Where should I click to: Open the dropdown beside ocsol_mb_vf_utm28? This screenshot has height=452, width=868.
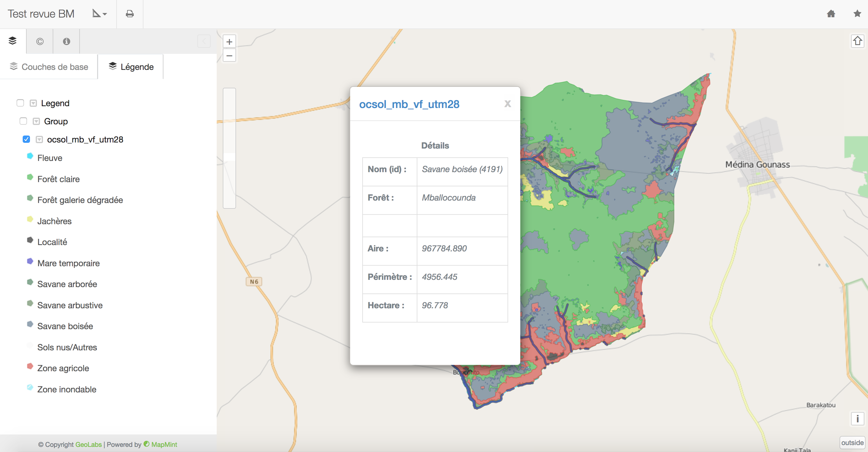39,139
